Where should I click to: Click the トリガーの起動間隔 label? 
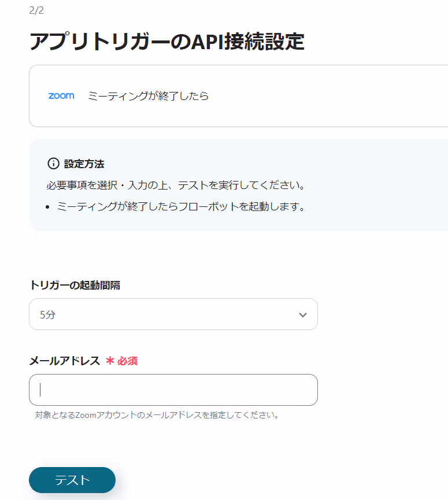pyautogui.click(x=75, y=285)
